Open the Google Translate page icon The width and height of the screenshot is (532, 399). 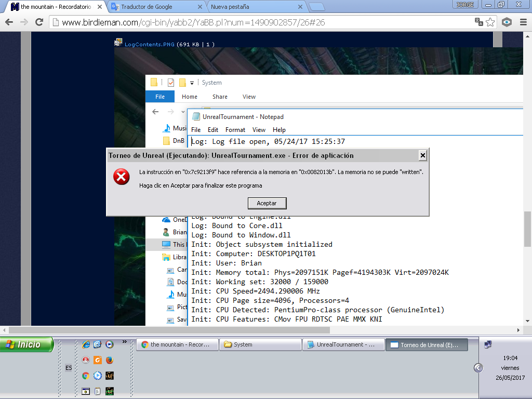(x=478, y=22)
